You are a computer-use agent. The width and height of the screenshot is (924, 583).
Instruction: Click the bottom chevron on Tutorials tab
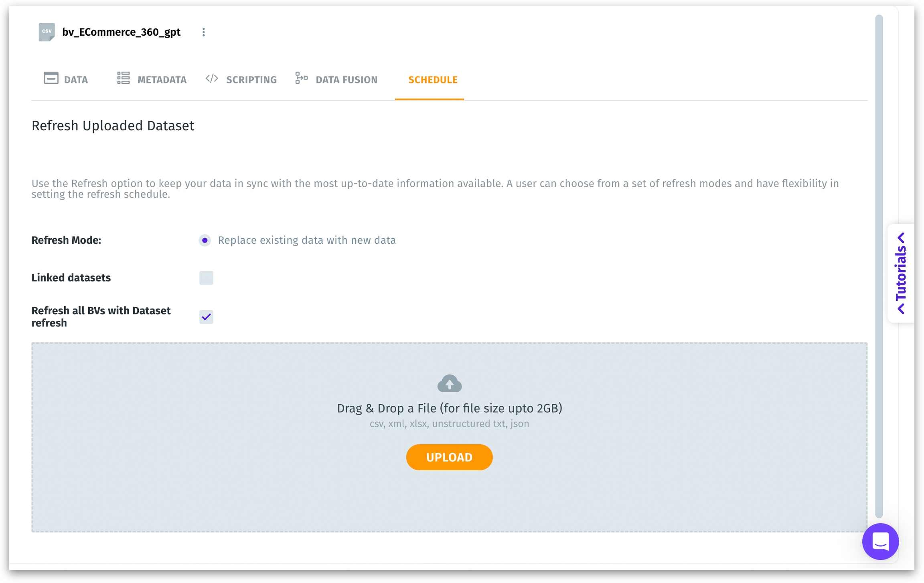tap(901, 309)
